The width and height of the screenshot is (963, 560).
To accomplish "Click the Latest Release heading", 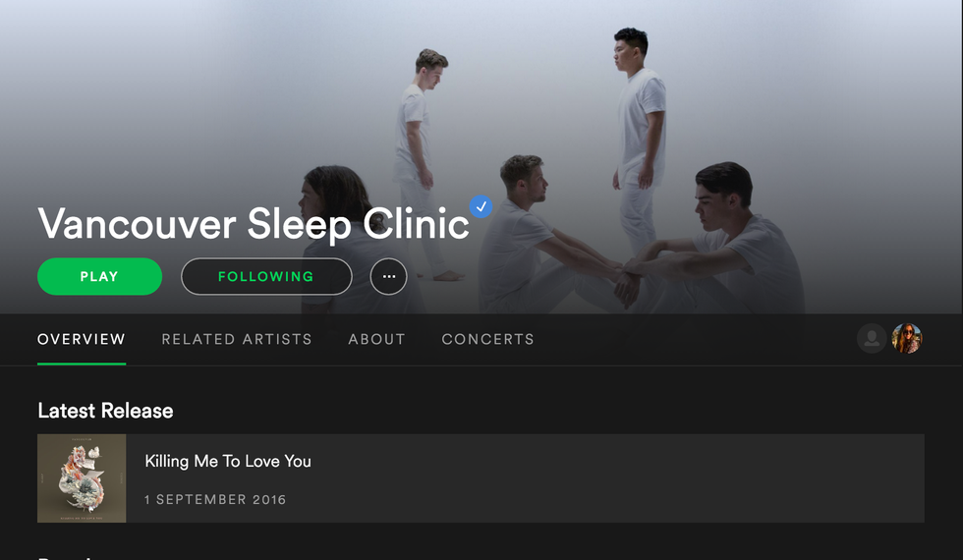I will tap(105, 411).
